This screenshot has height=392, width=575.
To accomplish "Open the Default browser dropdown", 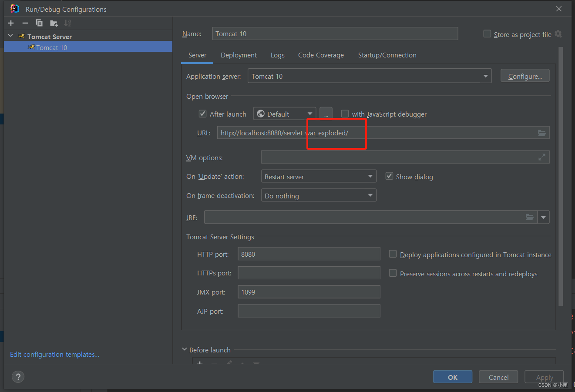I will (x=285, y=114).
